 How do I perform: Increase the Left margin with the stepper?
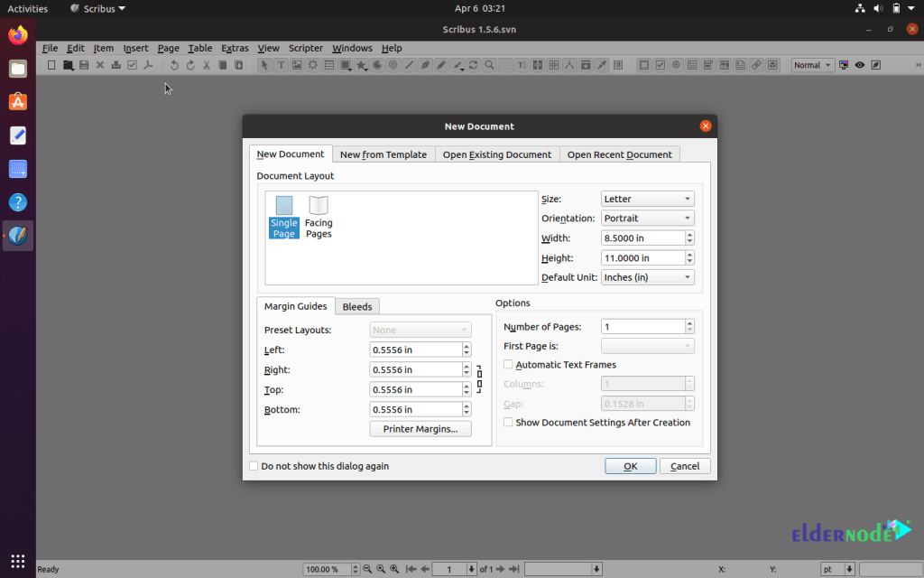[467, 346]
